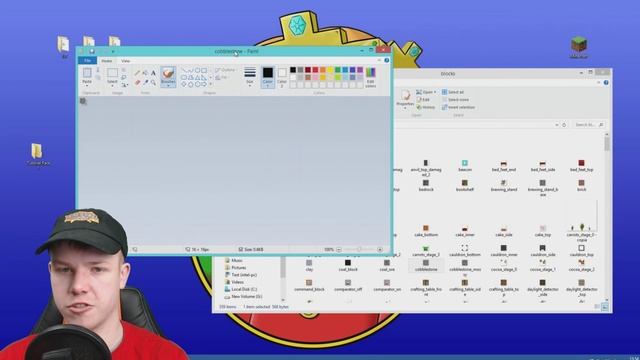Screen dimensions: 640x360
Task: Open Paint help question mark icon
Action: pos(387,60)
